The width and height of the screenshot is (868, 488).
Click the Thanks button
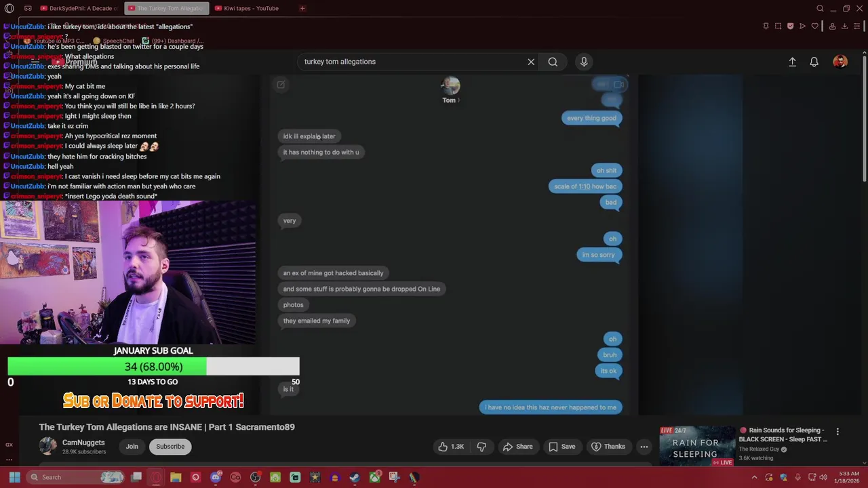pyautogui.click(x=608, y=447)
